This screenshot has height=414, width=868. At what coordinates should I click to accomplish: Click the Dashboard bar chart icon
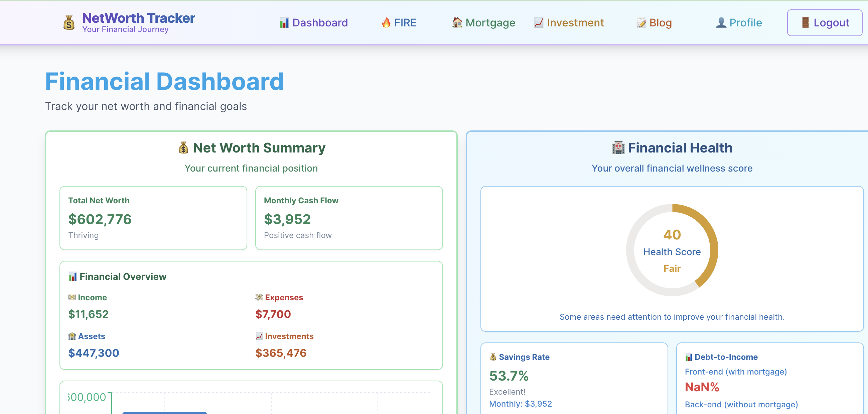[284, 23]
